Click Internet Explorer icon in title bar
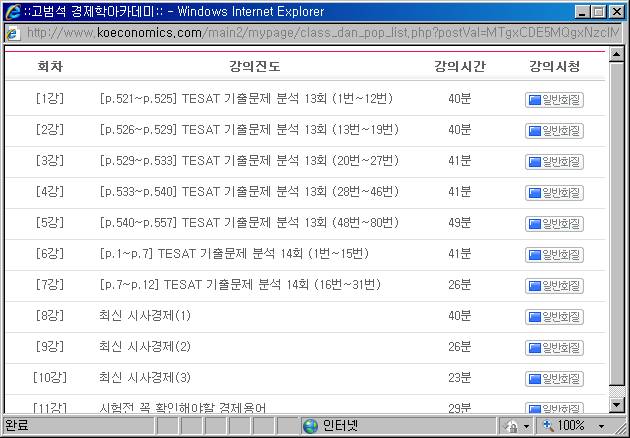 click(x=13, y=12)
